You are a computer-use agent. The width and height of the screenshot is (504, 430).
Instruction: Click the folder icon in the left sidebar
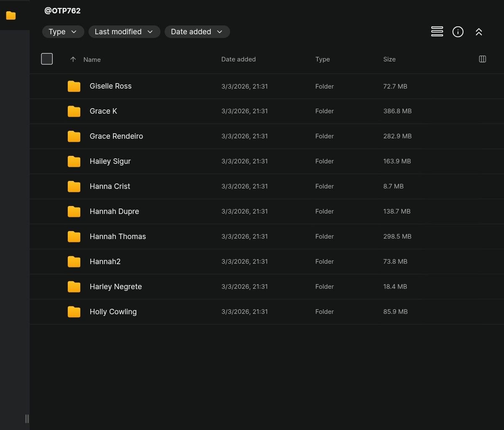(11, 15)
